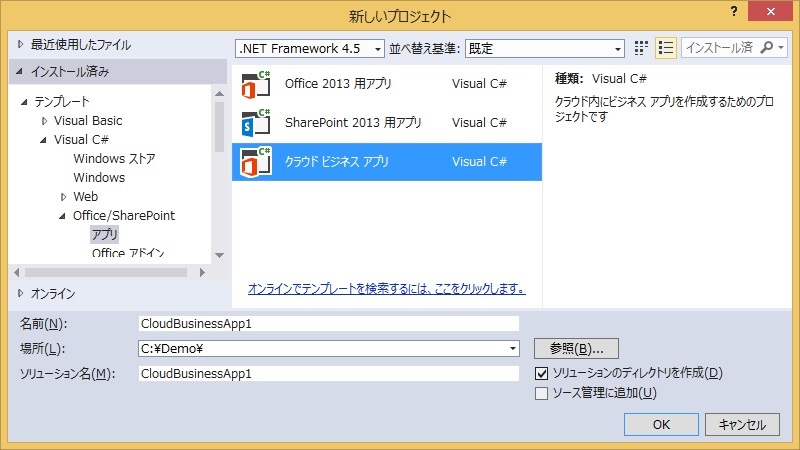Image resolution: width=800 pixels, height=450 pixels.
Task: Open the help question mark button
Action: (734, 11)
